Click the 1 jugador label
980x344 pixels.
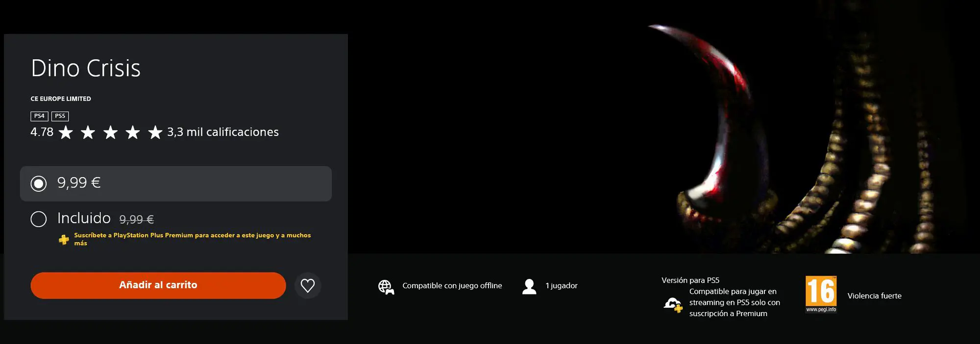point(562,286)
